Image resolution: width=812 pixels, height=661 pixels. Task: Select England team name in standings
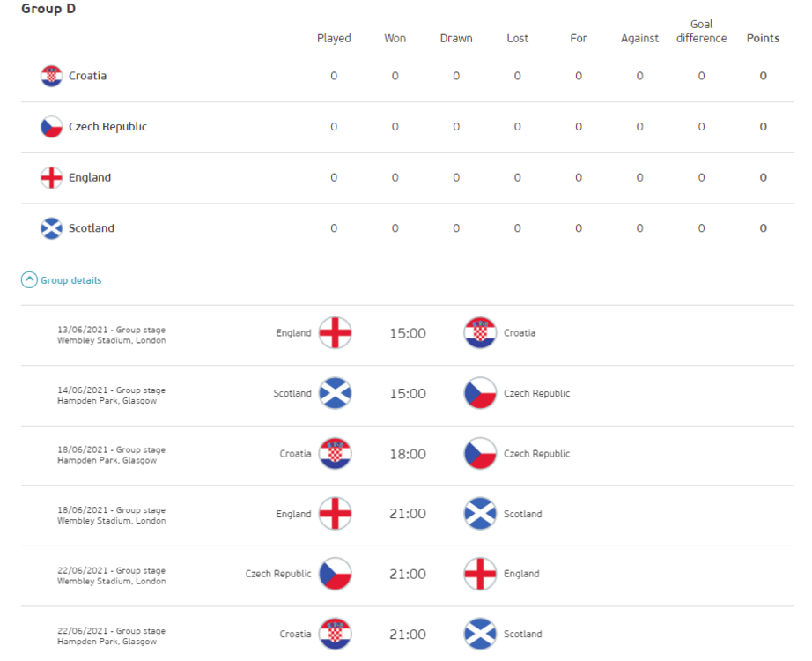click(x=90, y=177)
